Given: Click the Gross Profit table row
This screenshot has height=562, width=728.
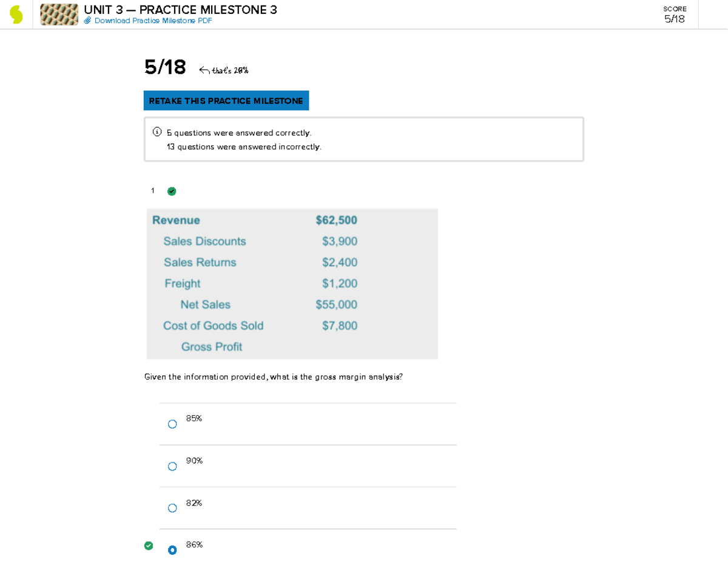Looking at the screenshot, I should [212, 347].
